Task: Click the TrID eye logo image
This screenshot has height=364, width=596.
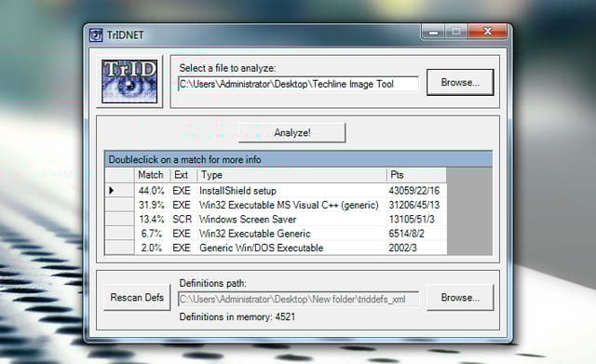Action: click(129, 81)
